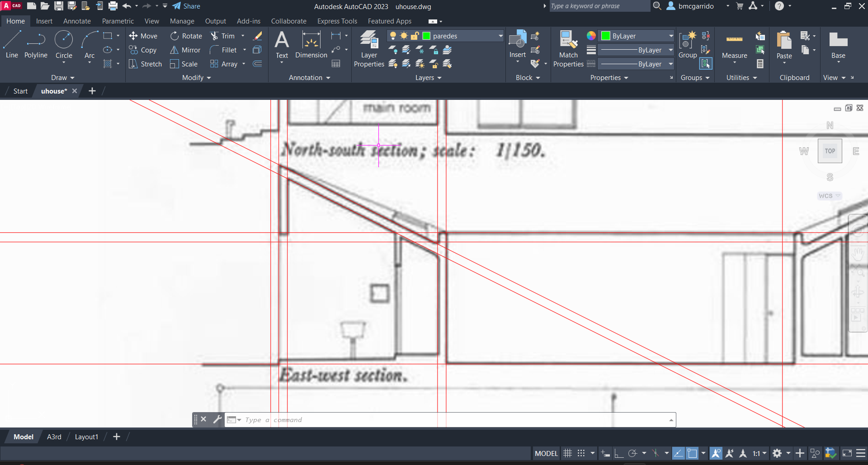Click the TOP face of ViewCube
The image size is (868, 465).
[x=830, y=151]
